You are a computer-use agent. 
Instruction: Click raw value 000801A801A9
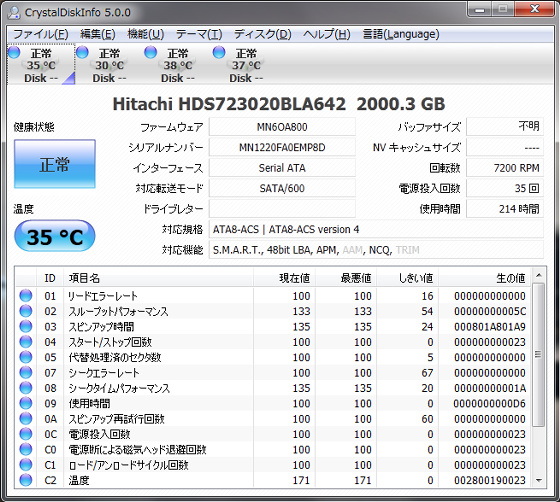coord(490,327)
